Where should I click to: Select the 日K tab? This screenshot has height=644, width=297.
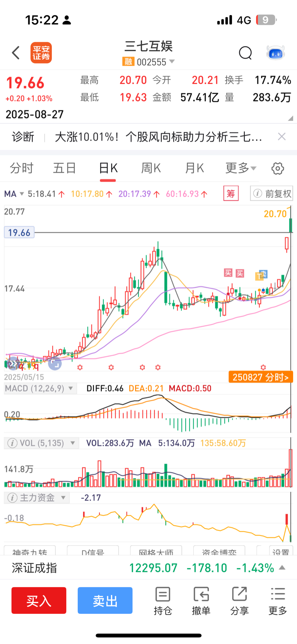(x=108, y=168)
